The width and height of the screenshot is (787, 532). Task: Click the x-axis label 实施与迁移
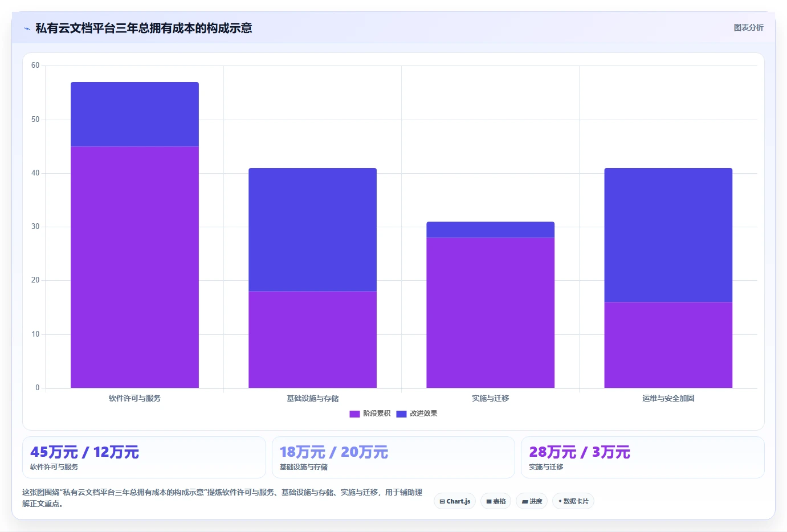[490, 398]
